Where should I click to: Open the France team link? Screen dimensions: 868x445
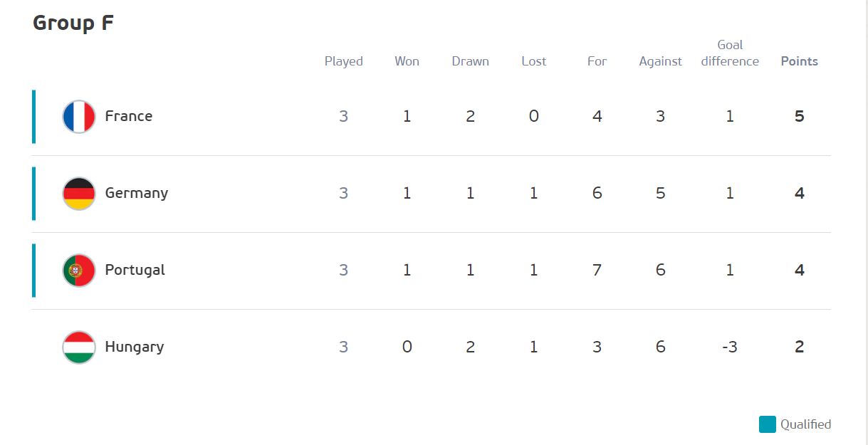(x=129, y=116)
